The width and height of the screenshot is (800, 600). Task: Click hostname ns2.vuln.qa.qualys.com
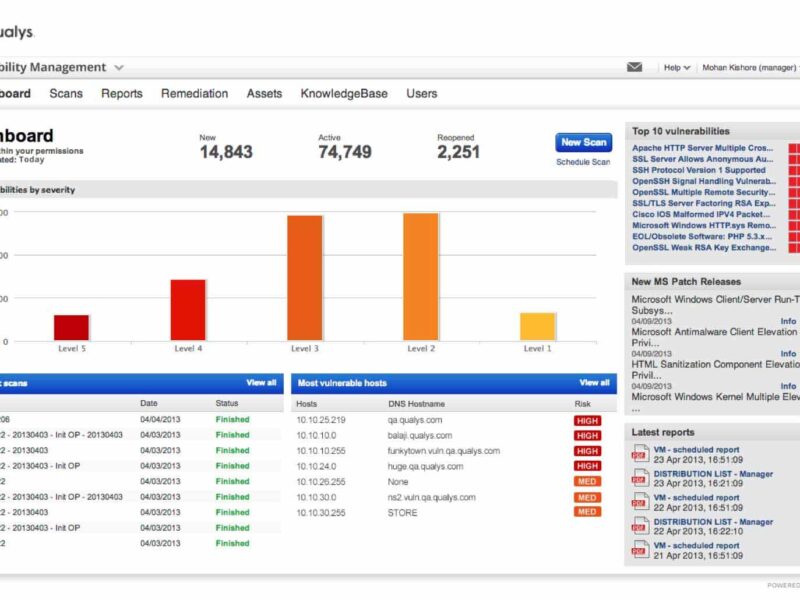pyautogui.click(x=432, y=497)
